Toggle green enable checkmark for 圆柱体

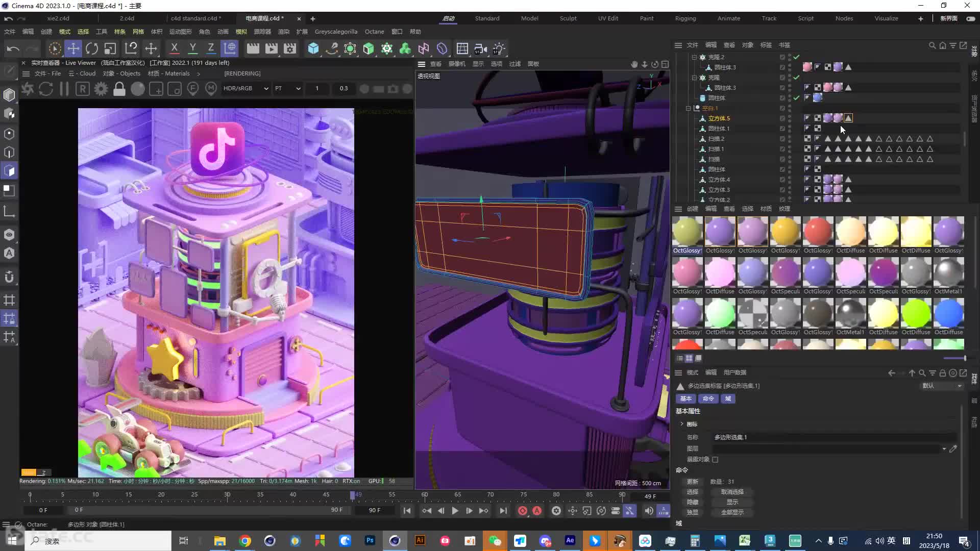pyautogui.click(x=796, y=98)
